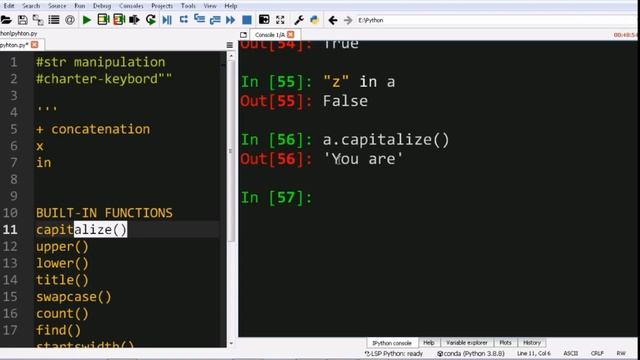This screenshot has height=360, width=640.
Task: Open the Source menu
Action: coord(57,6)
